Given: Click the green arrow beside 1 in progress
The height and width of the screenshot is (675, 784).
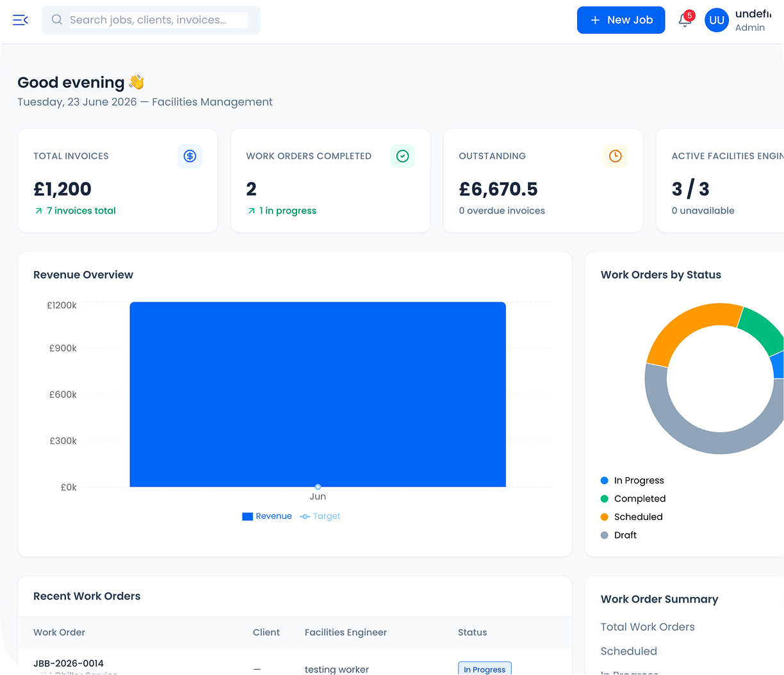Looking at the screenshot, I should click(x=251, y=211).
